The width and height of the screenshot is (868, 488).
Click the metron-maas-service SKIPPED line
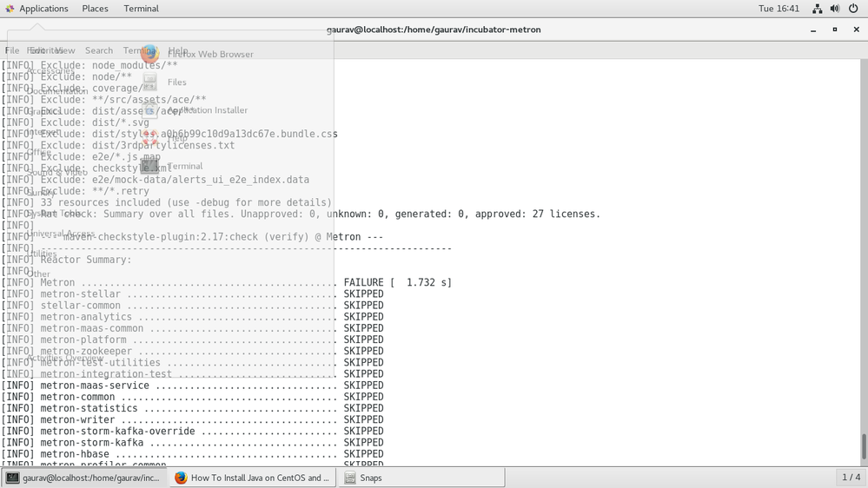tap(193, 386)
